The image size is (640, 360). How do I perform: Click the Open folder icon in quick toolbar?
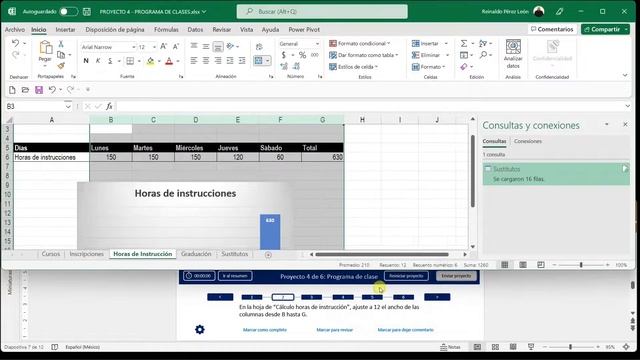pyautogui.click(x=25, y=90)
